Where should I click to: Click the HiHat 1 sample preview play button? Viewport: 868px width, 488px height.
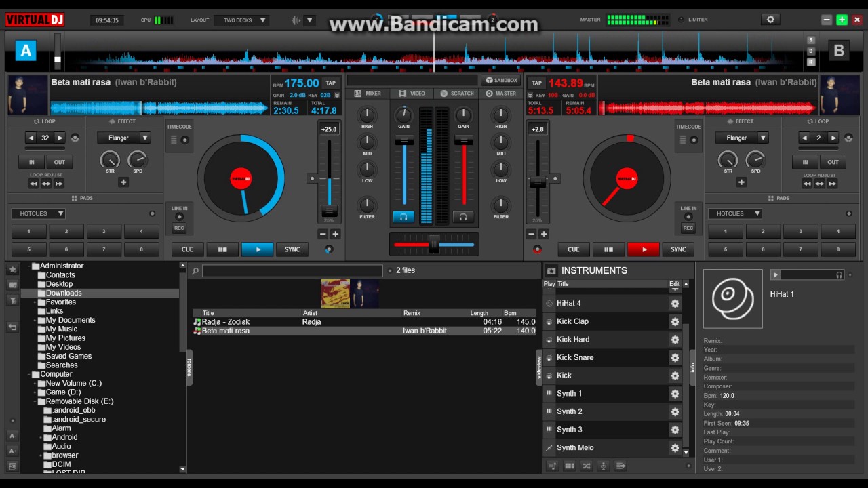[x=776, y=274]
